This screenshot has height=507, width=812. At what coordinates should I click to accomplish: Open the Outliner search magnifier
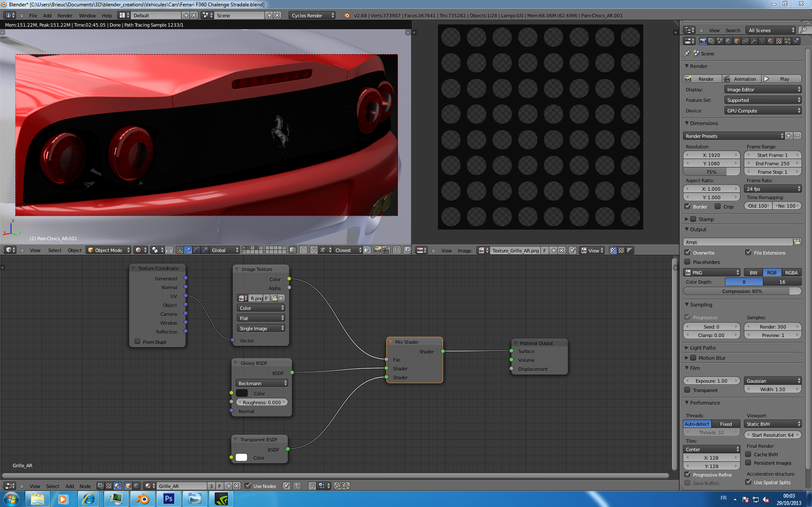804,30
